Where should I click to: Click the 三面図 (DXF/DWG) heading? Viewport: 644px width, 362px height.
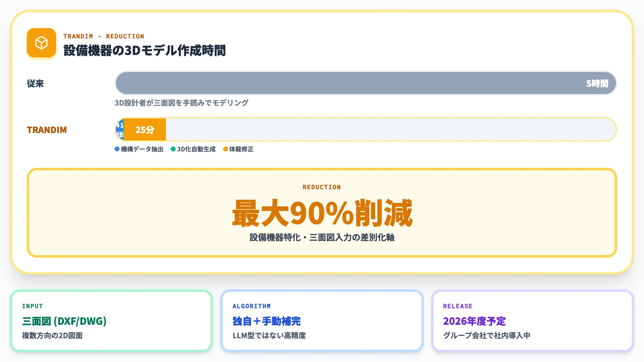pos(64,321)
